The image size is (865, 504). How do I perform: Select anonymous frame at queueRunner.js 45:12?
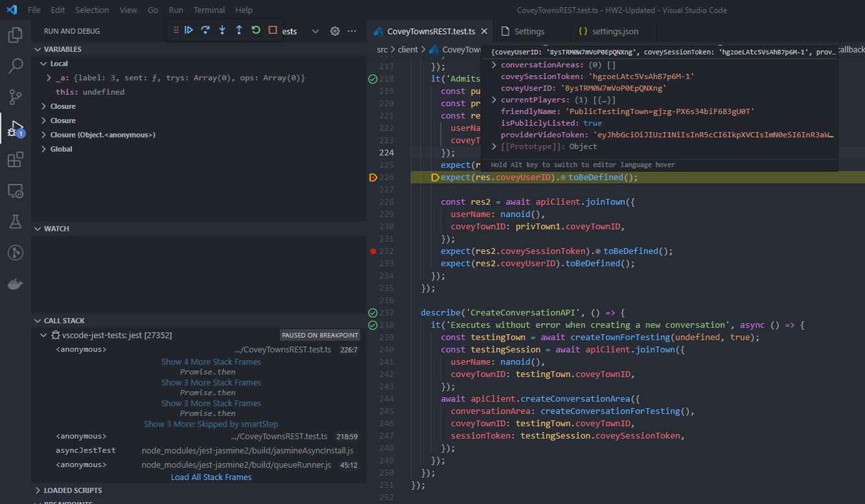pyautogui.click(x=198, y=464)
